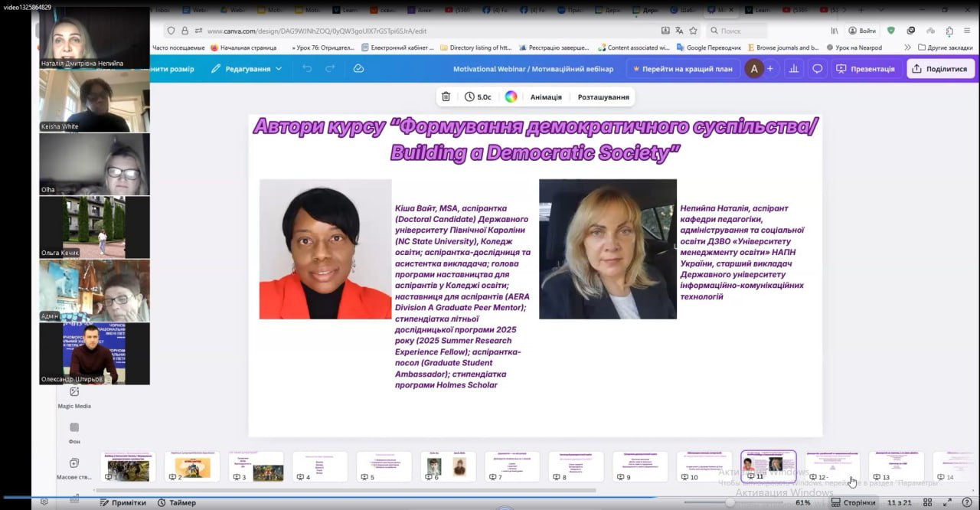This screenshot has height=510, width=980.
Task: Open the slide timing clock (5.0c)
Action: (x=478, y=97)
